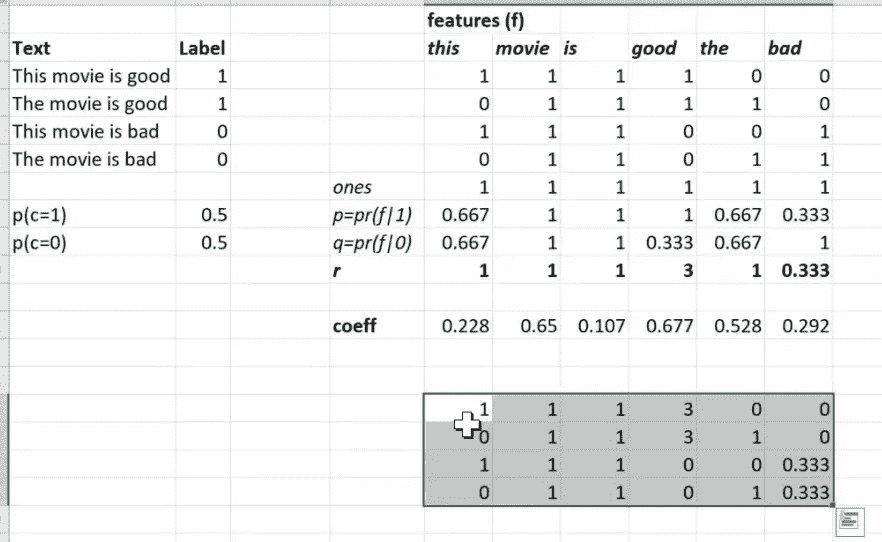
Task: Select the 'movie' feature header cell
Action: [523, 48]
